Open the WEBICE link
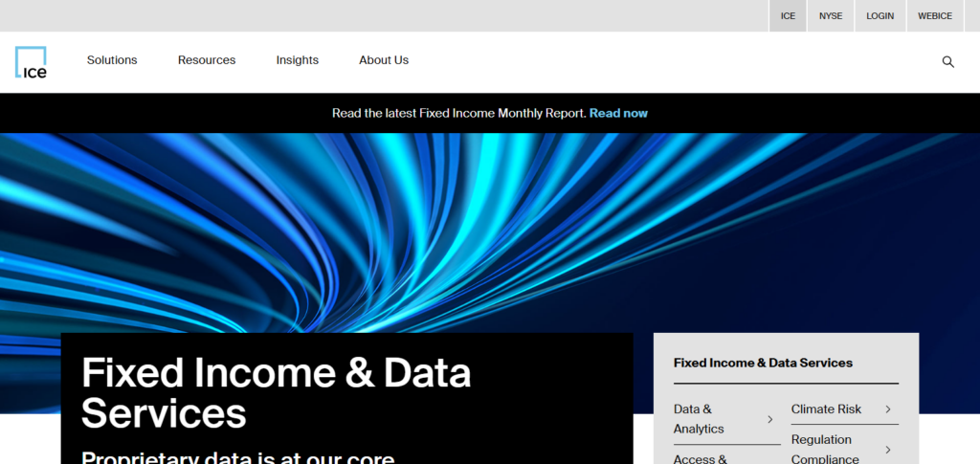 coord(935,15)
